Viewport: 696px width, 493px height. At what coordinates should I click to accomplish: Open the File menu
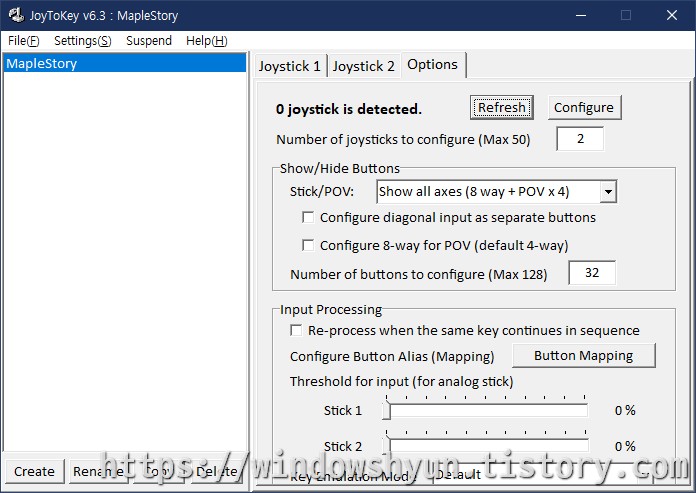(24, 41)
